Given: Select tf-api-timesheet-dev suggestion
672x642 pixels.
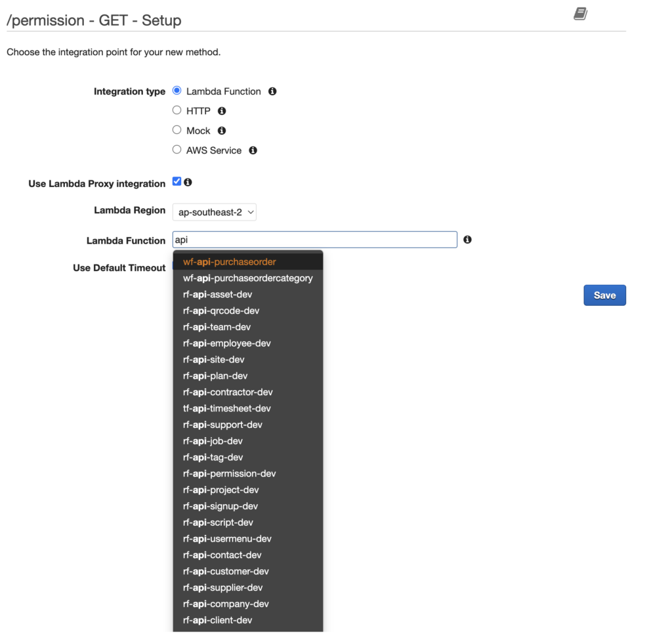Looking at the screenshot, I should click(227, 408).
